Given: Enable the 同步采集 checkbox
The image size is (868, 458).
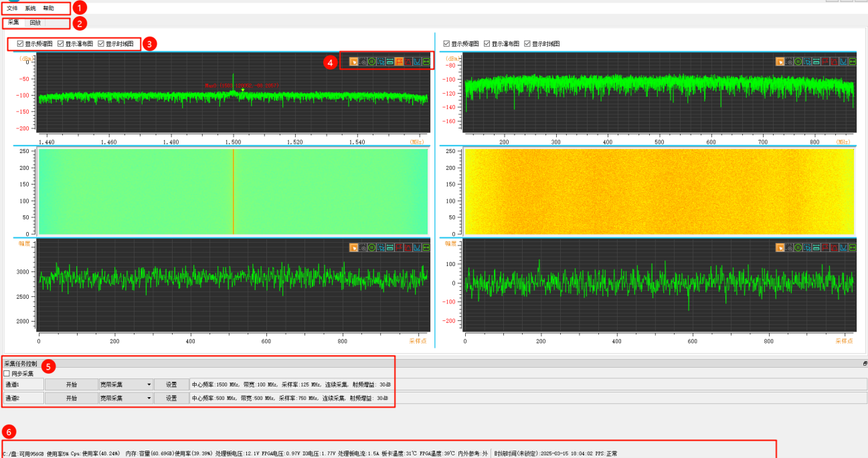Looking at the screenshot, I should click(x=7, y=374).
